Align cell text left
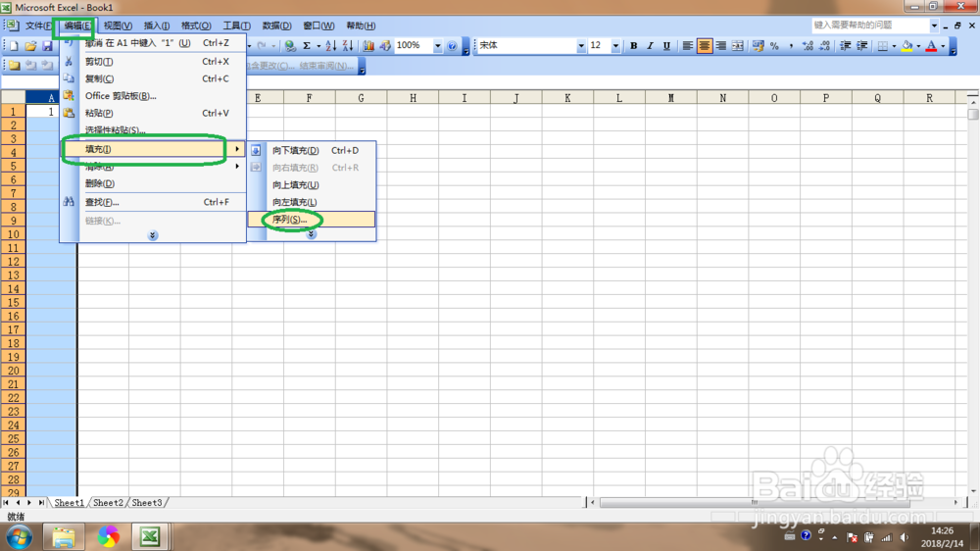Screen dimensions: 980x551 tap(688, 46)
